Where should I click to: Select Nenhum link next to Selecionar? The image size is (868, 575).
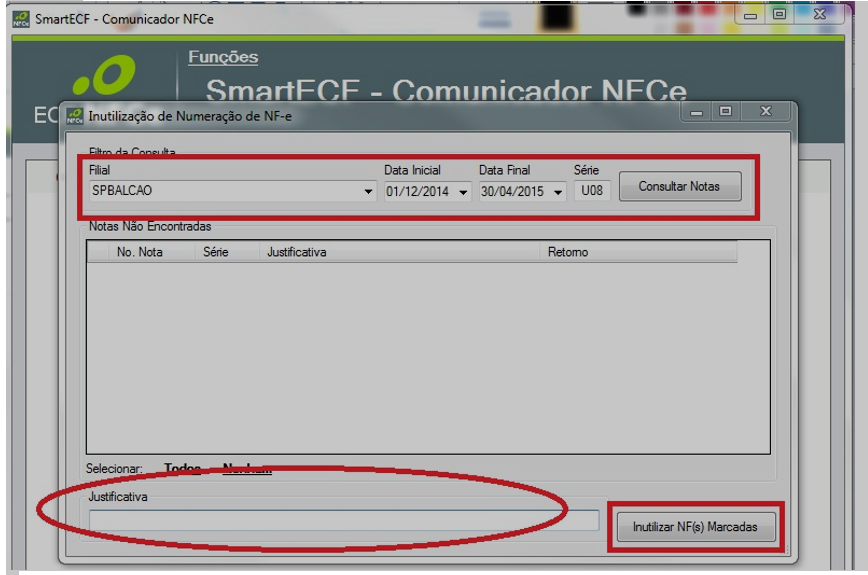pyautogui.click(x=247, y=469)
